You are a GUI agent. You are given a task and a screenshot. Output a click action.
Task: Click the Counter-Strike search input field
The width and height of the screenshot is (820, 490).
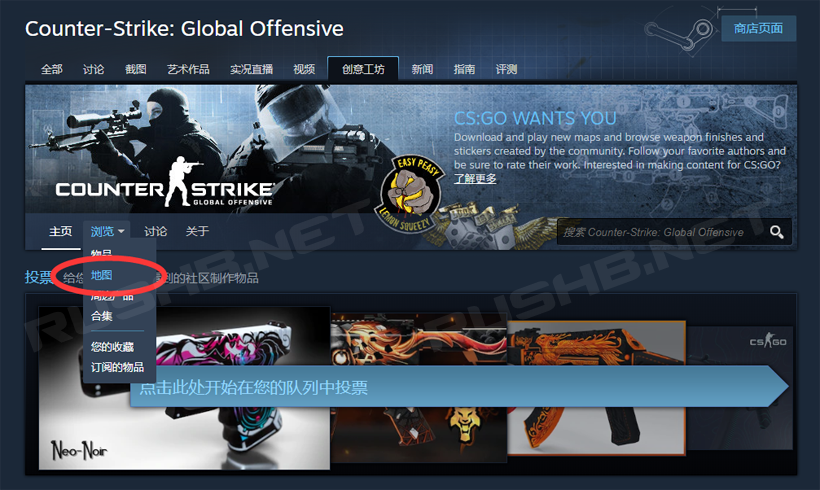point(660,232)
